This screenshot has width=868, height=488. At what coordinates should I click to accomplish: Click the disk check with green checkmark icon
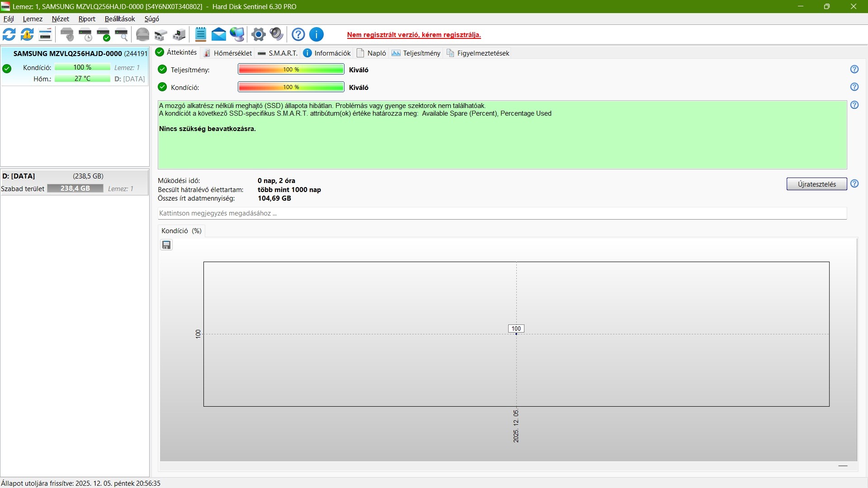click(x=104, y=34)
